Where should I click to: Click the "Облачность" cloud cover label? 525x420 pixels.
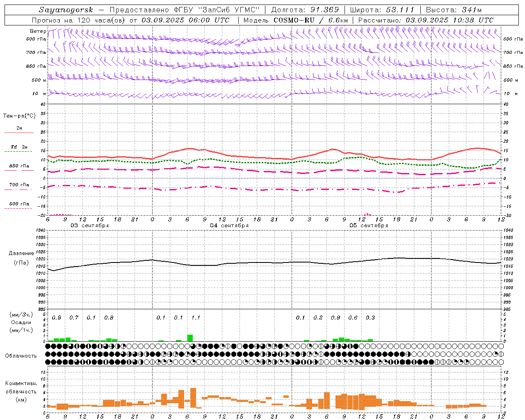pos(21,356)
